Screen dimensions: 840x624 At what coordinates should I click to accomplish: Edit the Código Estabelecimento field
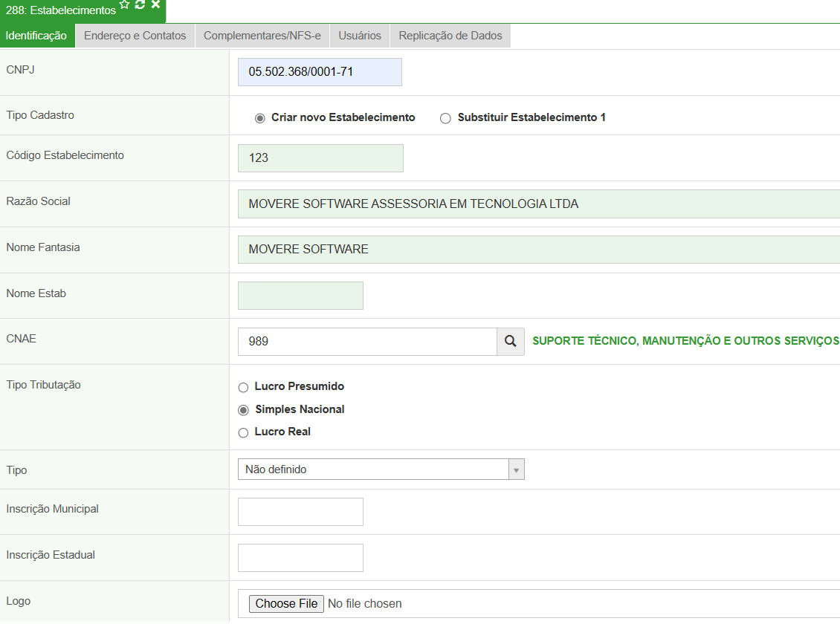coord(320,158)
